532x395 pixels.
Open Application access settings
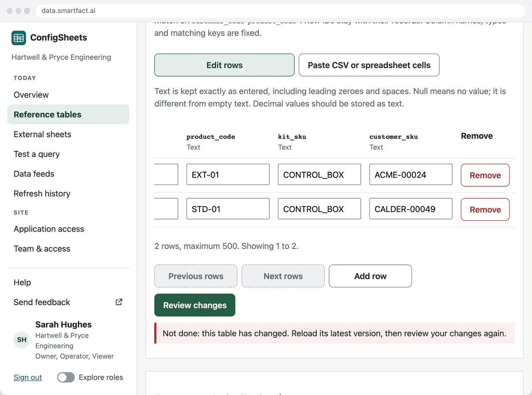click(x=68, y=229)
